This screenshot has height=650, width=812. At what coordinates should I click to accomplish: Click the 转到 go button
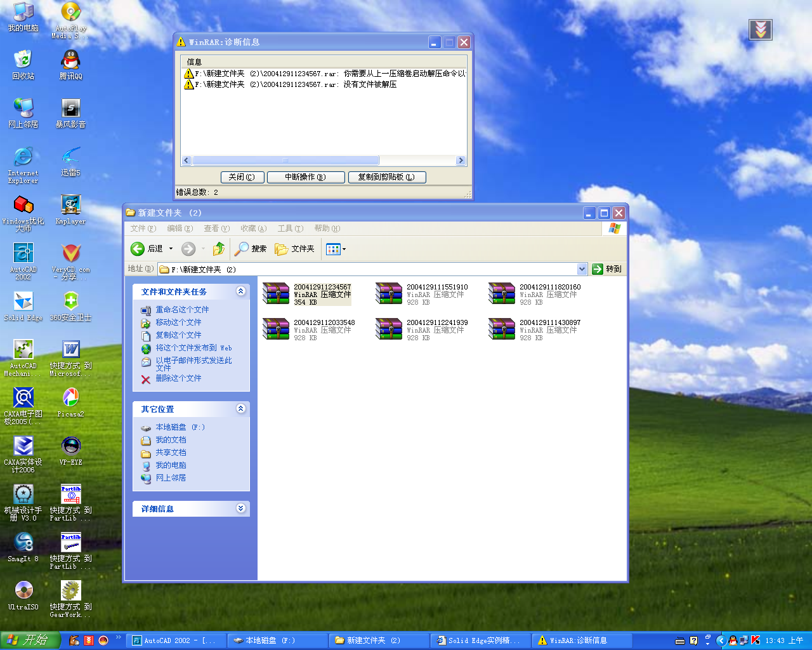pos(606,269)
